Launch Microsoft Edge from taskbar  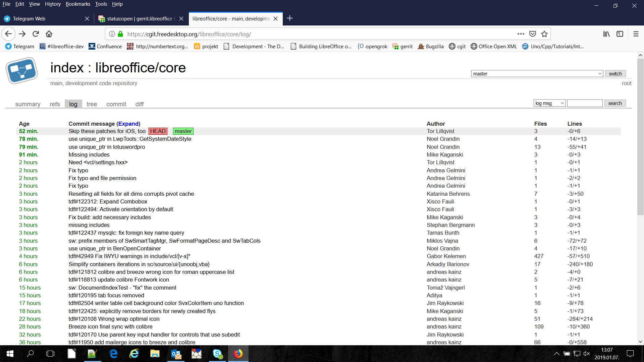pos(113,354)
